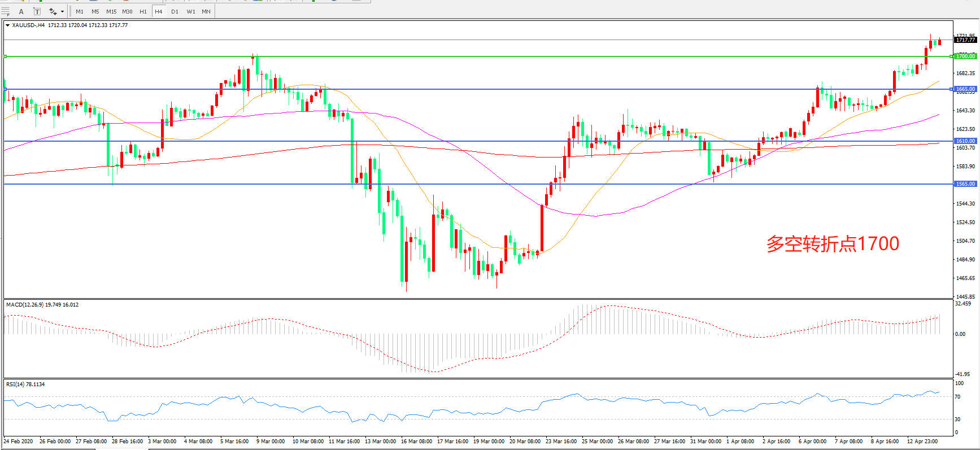The height and width of the screenshot is (450, 980).
Task: Change to W1 weekly timeframe
Action: pyautogui.click(x=191, y=11)
